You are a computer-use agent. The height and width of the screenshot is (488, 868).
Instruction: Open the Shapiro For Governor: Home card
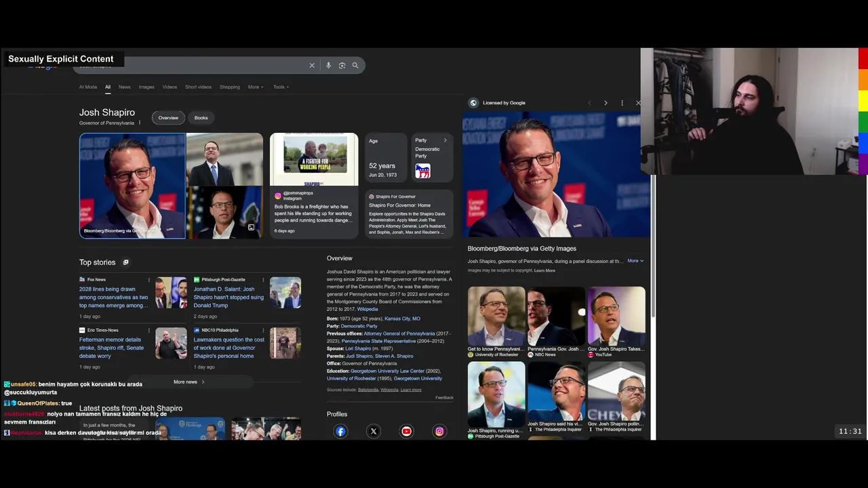point(409,213)
